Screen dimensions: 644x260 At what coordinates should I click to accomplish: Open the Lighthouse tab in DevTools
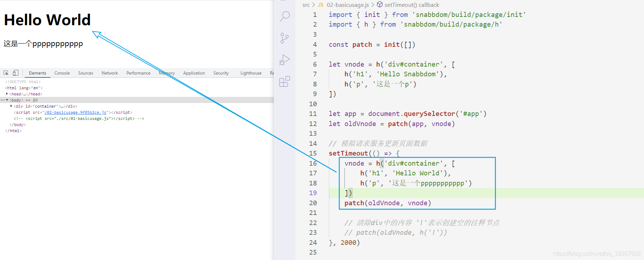pyautogui.click(x=251, y=73)
